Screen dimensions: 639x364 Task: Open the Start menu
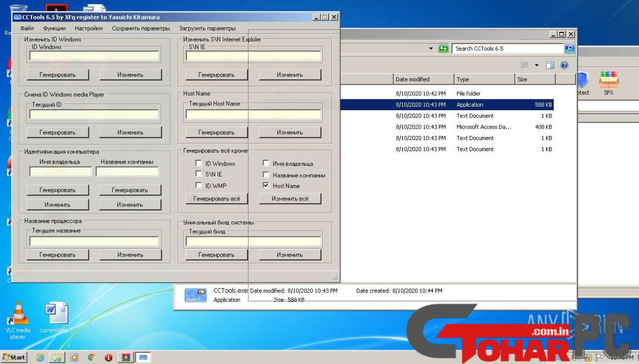tap(14, 358)
